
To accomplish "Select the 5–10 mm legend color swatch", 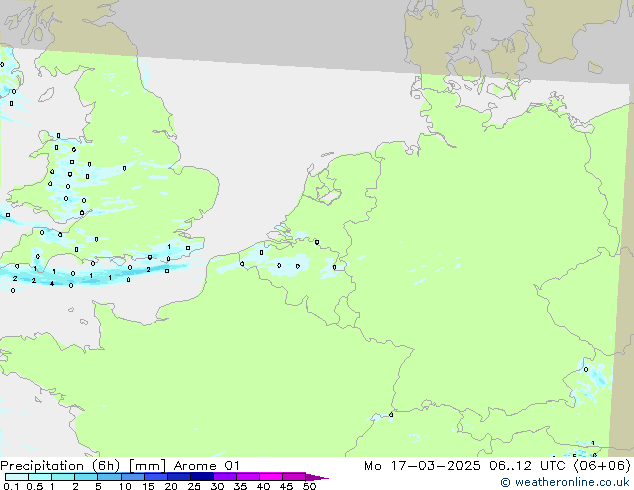I will coord(109,477).
